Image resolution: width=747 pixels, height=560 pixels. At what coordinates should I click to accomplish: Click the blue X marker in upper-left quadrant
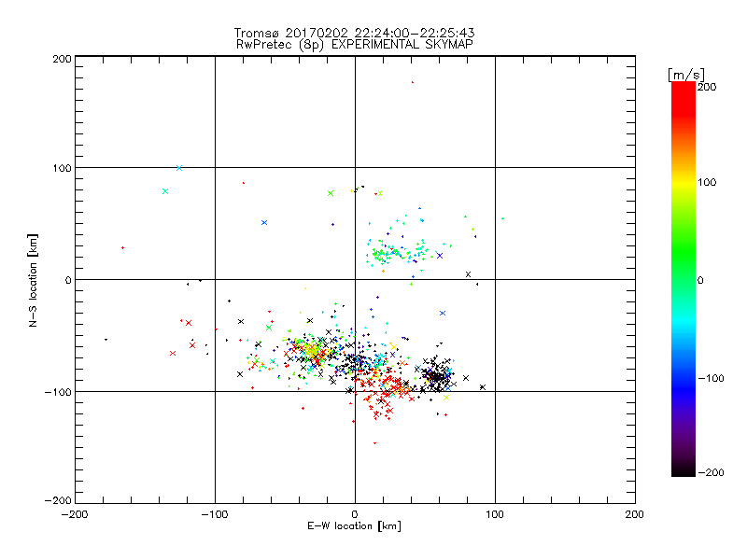click(x=264, y=222)
